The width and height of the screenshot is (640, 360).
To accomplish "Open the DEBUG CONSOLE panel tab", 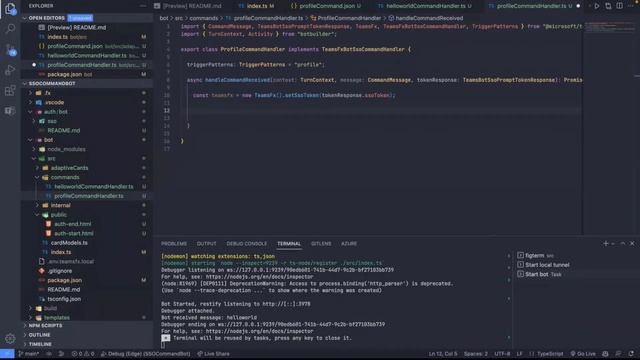I will (247, 244).
